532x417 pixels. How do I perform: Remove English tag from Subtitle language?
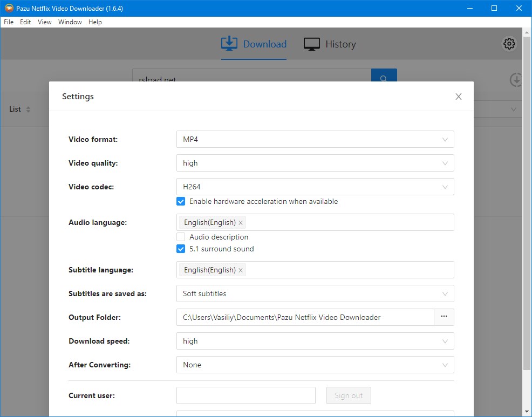(x=241, y=270)
